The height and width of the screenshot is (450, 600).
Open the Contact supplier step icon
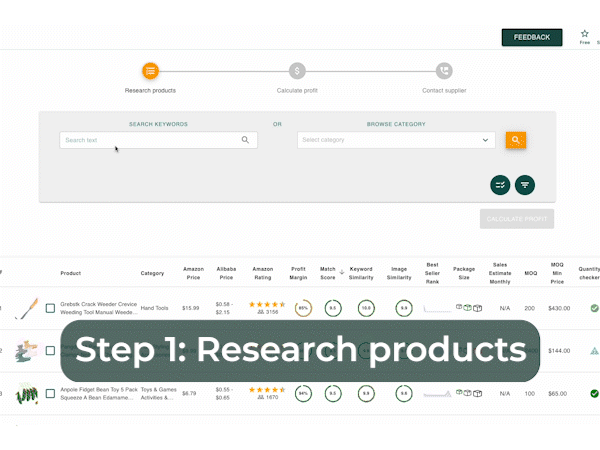click(x=444, y=71)
